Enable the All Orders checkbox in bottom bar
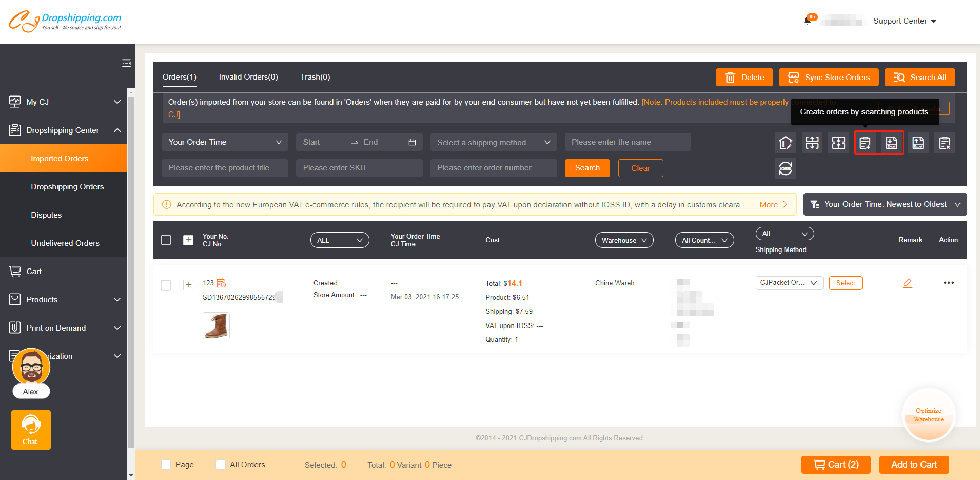 pyautogui.click(x=221, y=465)
